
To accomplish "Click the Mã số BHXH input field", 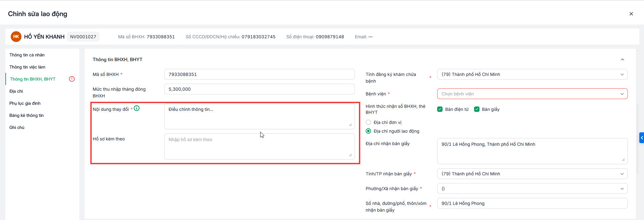I will point(259,74).
